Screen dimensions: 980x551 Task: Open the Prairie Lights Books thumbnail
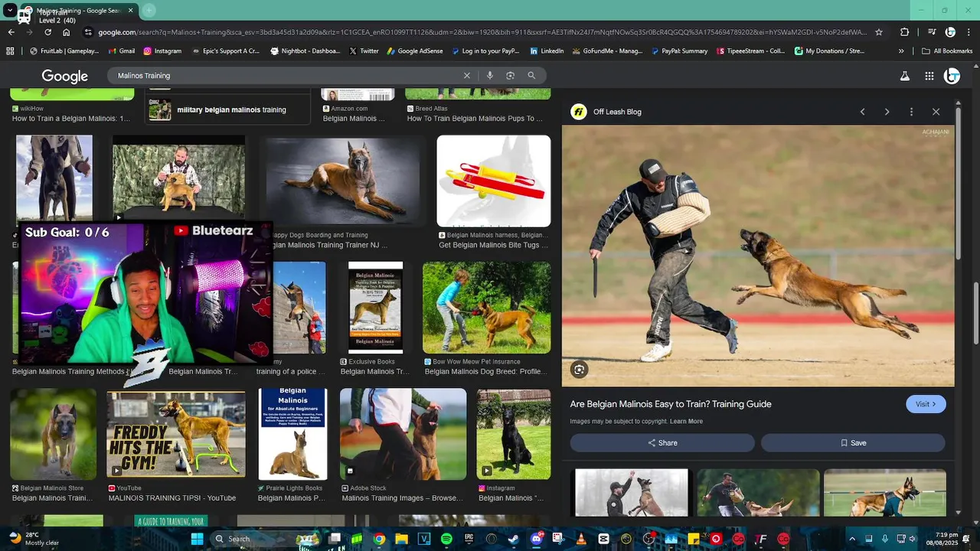[x=292, y=434]
